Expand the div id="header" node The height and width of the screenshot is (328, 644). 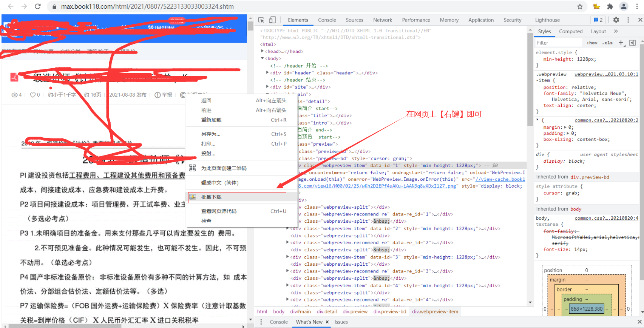point(267,72)
